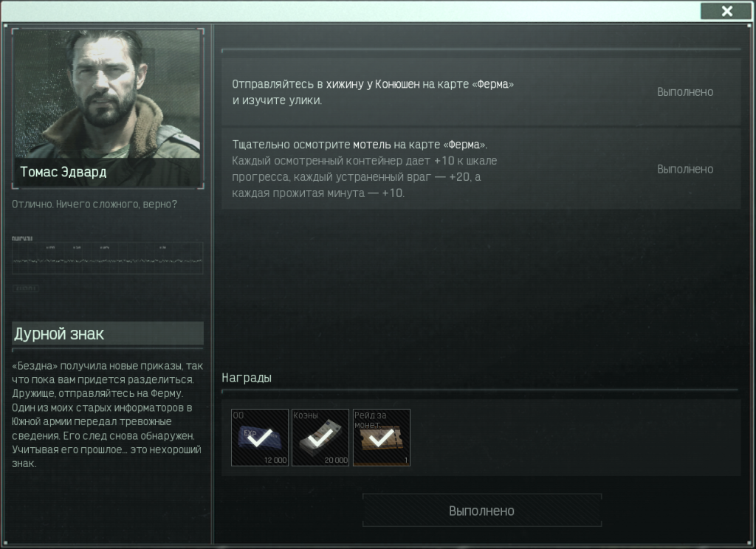Click the tiny label above the waveform graph
The image size is (756, 549).
22,238
